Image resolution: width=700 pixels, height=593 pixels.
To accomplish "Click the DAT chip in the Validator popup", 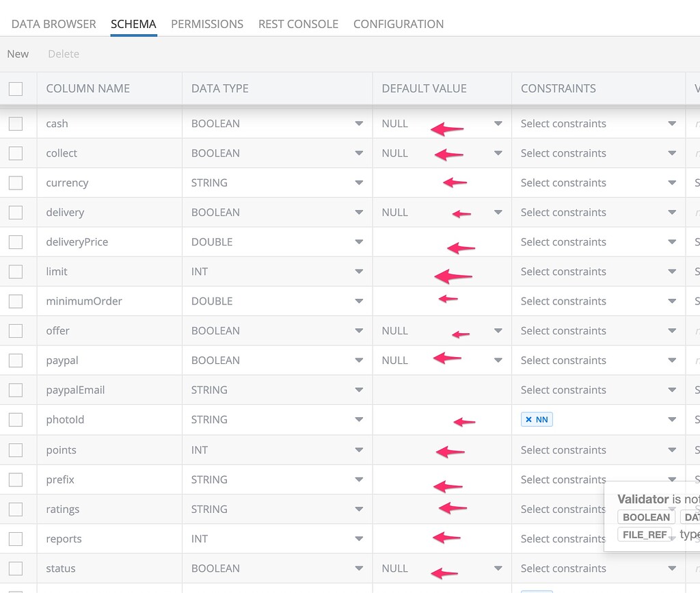I will 692,517.
